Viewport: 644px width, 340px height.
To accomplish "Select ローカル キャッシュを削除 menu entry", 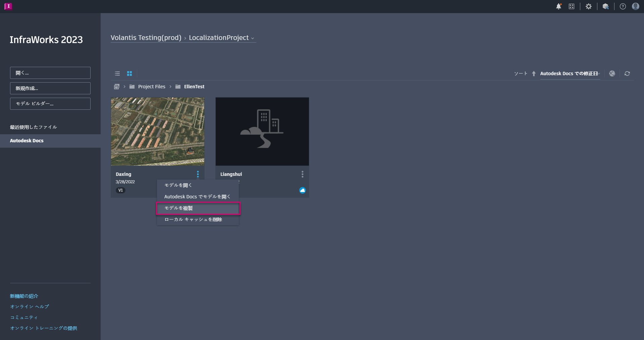I will tap(198, 220).
